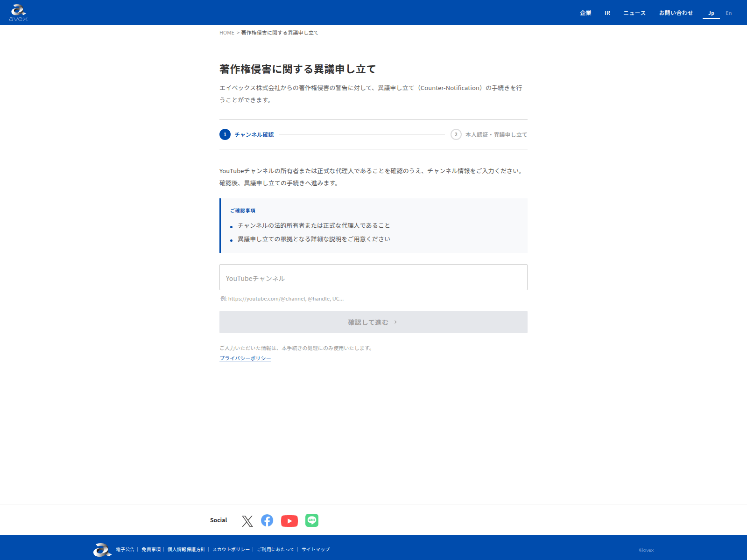Screen dimensions: 747x560
Task: Open the プライバシーポリシー link
Action: 245,358
